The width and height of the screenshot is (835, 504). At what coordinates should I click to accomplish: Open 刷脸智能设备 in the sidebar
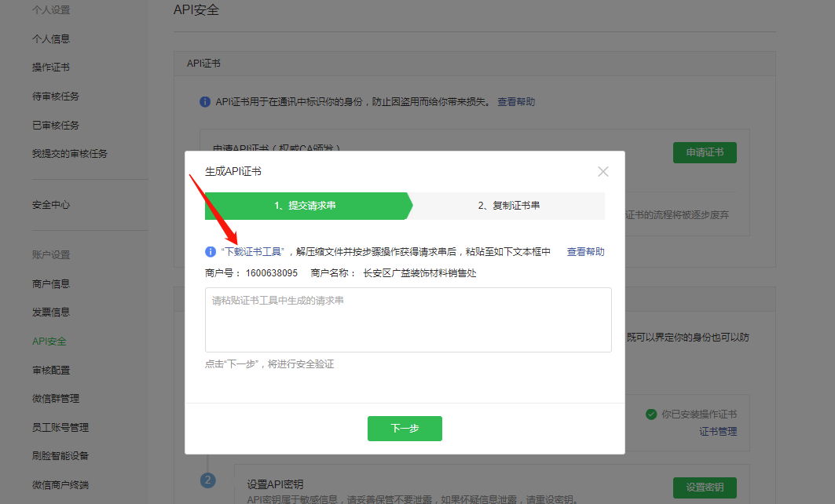coord(60,456)
